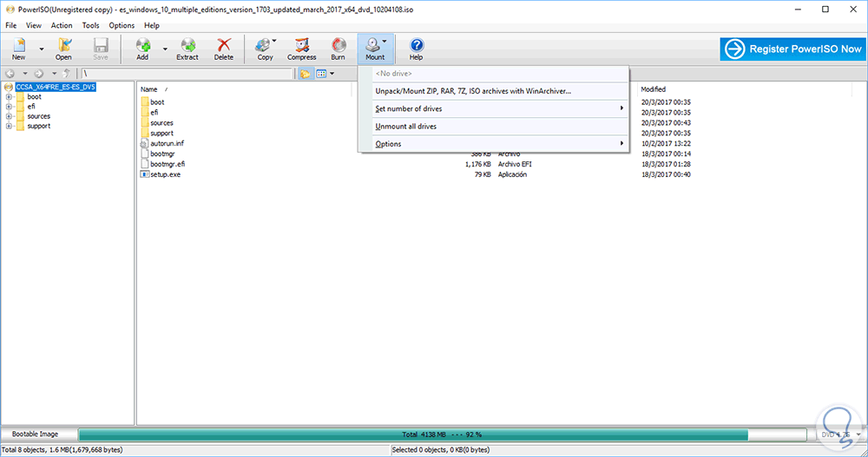Select bootmgr file
Screen dimensions: 868x457
(162, 153)
